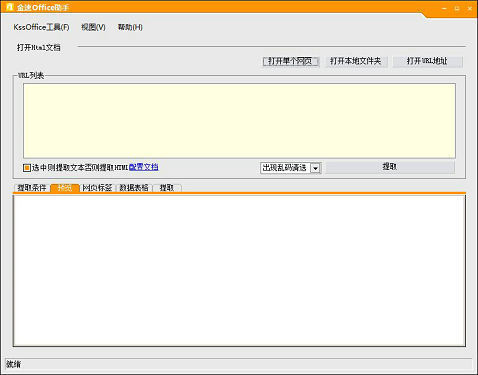
Task: Close the 金迪Office助手 window
Action: click(470, 8)
